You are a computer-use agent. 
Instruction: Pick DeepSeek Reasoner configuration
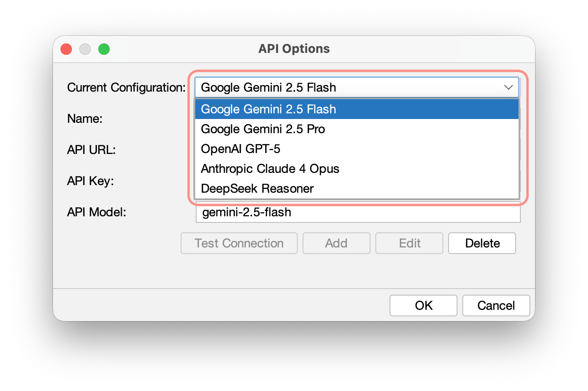257,188
